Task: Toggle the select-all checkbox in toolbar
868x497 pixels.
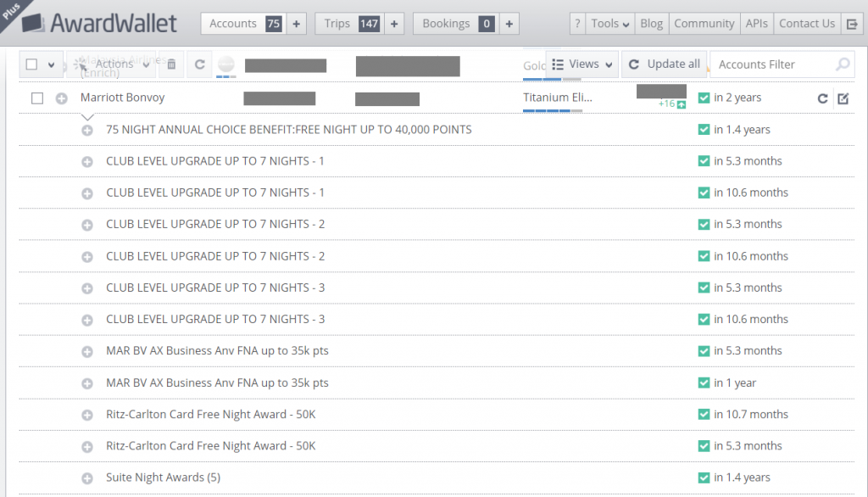Action: (32, 64)
